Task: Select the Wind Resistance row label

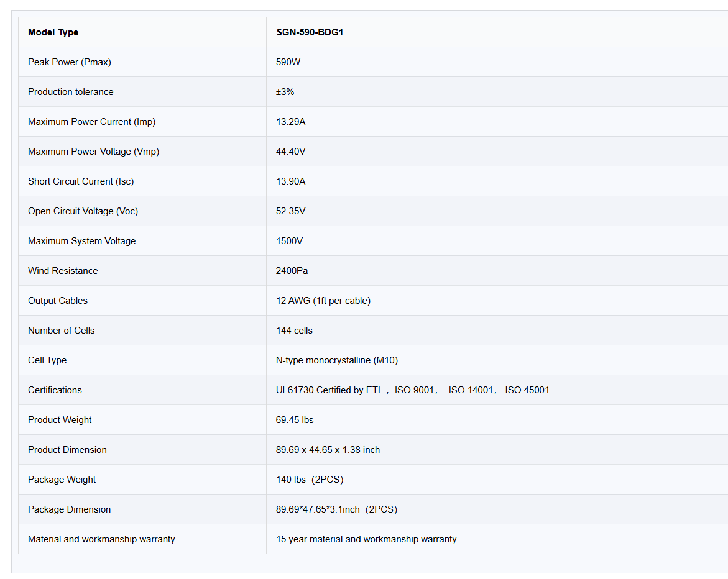Action: pyautogui.click(x=63, y=271)
